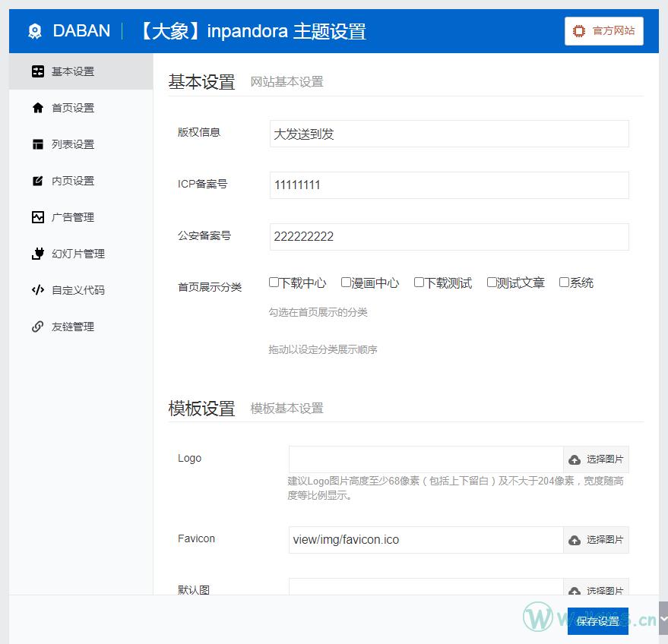Click the DABAN rocket logo icon
The width and height of the screenshot is (668, 644).
coord(35,31)
